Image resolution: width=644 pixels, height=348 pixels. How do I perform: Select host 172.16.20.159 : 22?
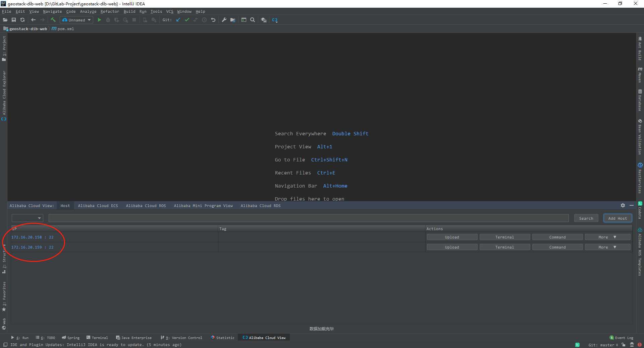[32, 247]
